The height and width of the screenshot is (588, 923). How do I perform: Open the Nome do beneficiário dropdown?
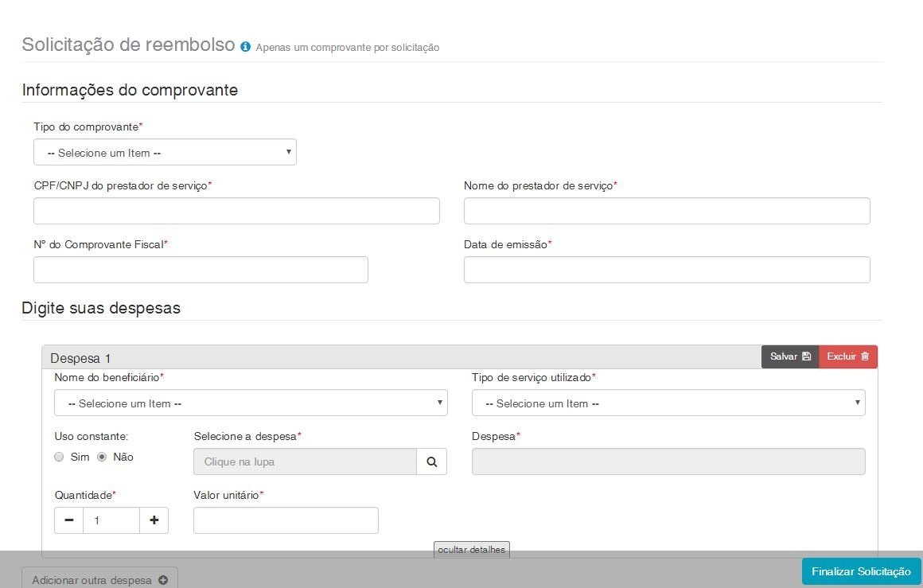251,403
